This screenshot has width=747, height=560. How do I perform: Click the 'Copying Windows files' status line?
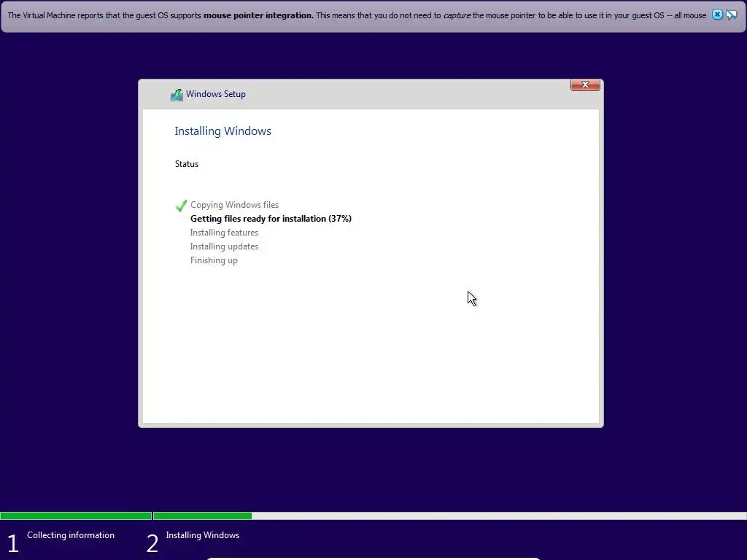[234, 205]
